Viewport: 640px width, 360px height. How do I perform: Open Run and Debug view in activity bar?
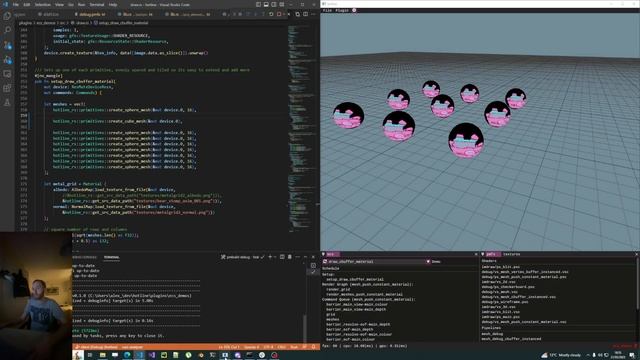(x=7, y=60)
